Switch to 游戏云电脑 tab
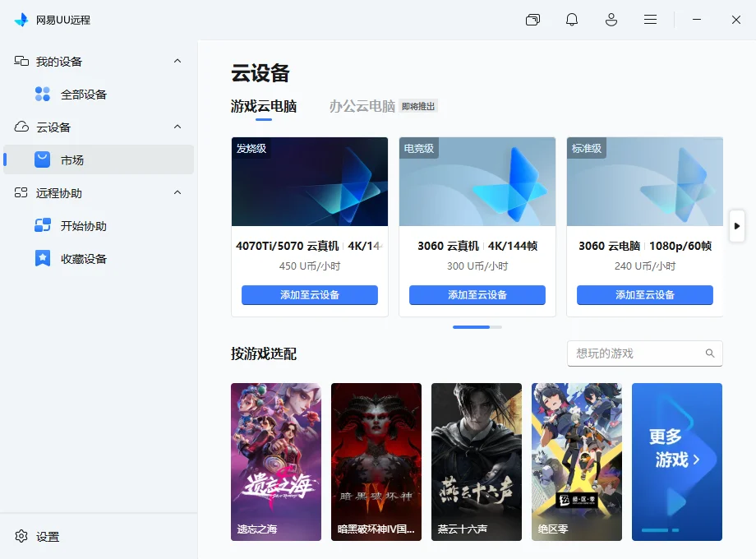The height and width of the screenshot is (559, 756). (264, 106)
